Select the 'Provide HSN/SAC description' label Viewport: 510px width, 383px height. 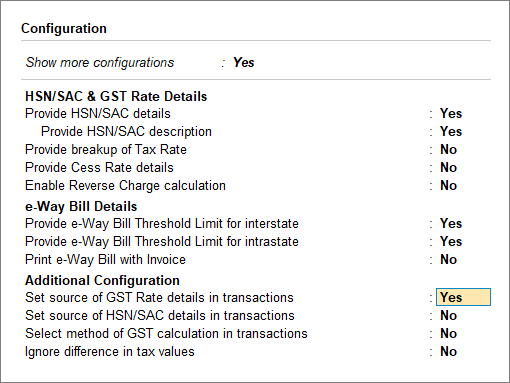(126, 131)
